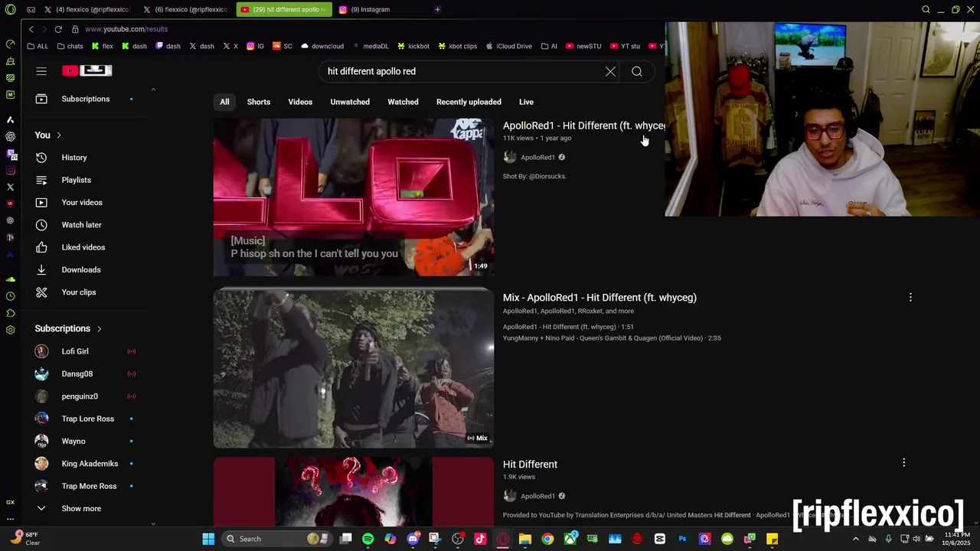
Task: Clear the search box with the X
Action: tap(610, 71)
